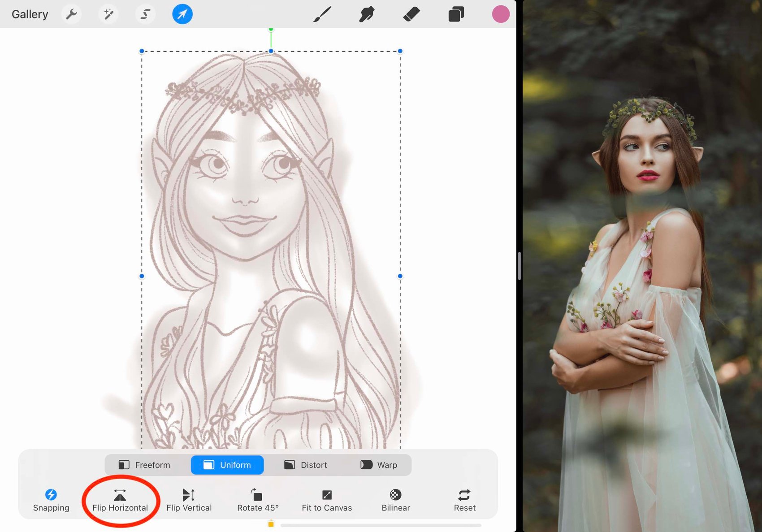Click the Reset transform button
The height and width of the screenshot is (532, 762).
tap(464, 500)
